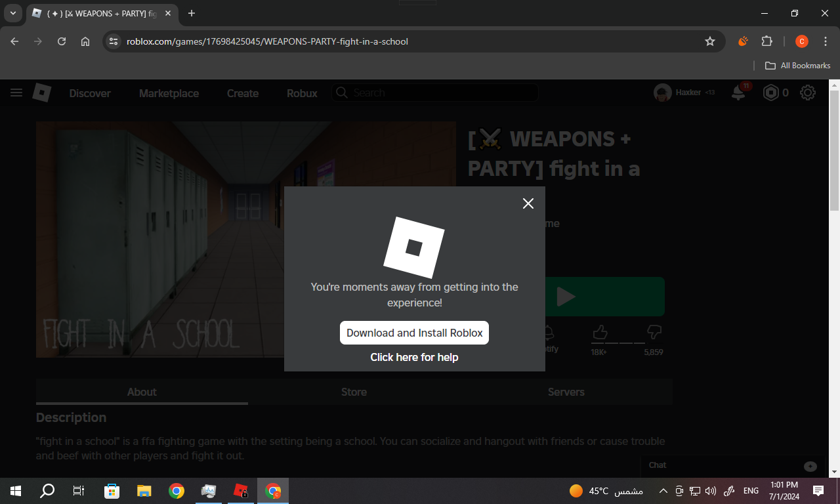Click the Description heading
This screenshot has width=840, height=504.
[71, 417]
